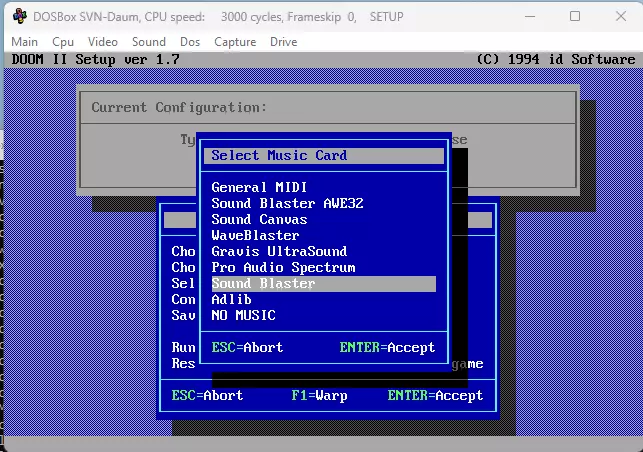This screenshot has width=643, height=452.
Task: Click the Select Music Card title bar
Action: (x=324, y=156)
